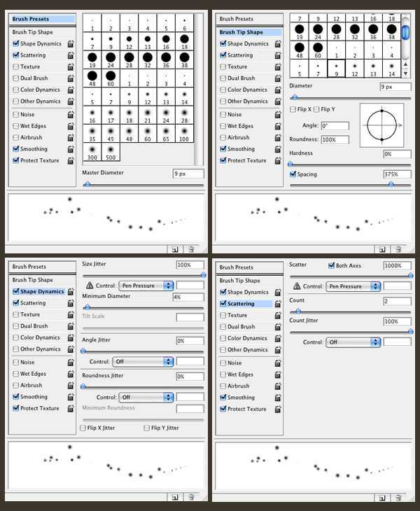Click the Master Diameter slider handle

(x=87, y=184)
